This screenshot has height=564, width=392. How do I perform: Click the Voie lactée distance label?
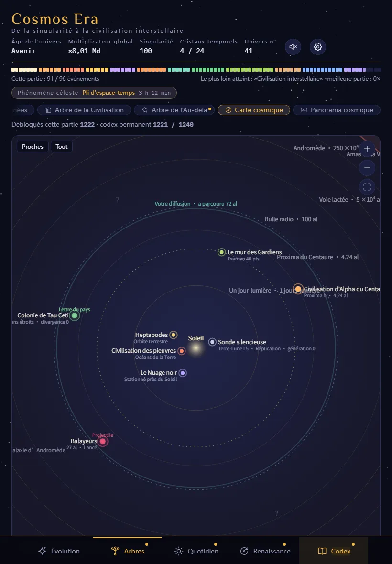349,200
